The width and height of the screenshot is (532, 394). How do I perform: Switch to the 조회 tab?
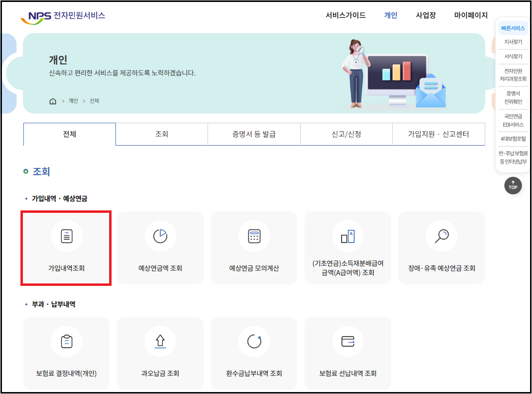tap(162, 134)
